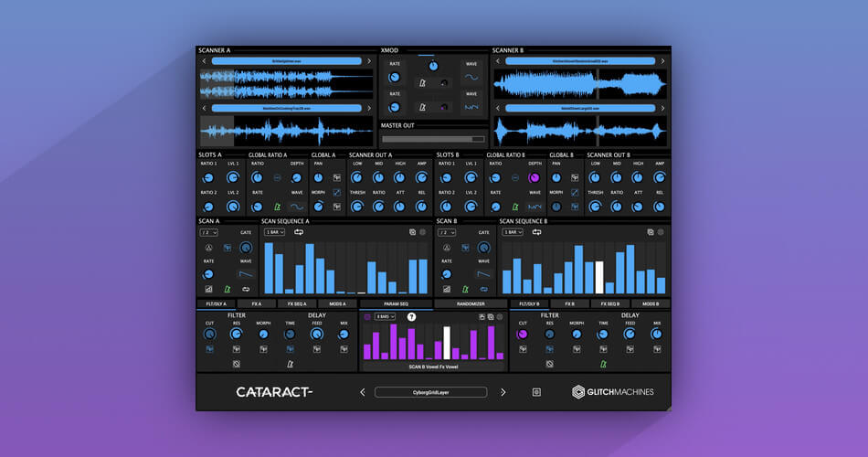Click the Global Ratio B link icon
Screen dimensions: 868x457
click(x=515, y=178)
